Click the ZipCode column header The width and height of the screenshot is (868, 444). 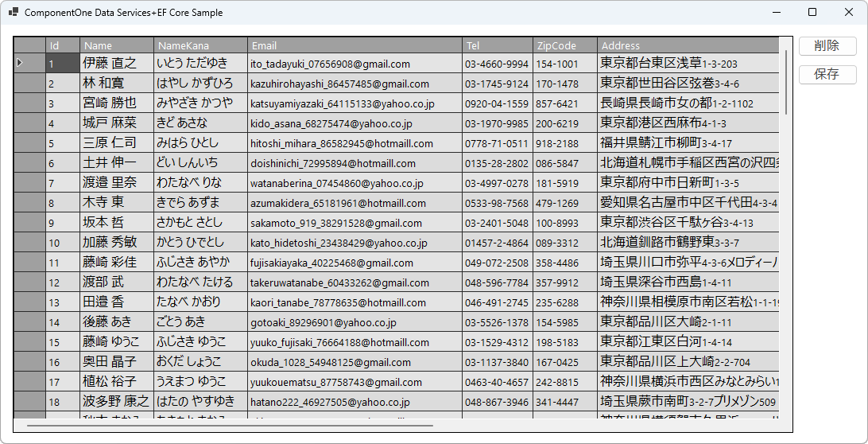[x=564, y=45]
